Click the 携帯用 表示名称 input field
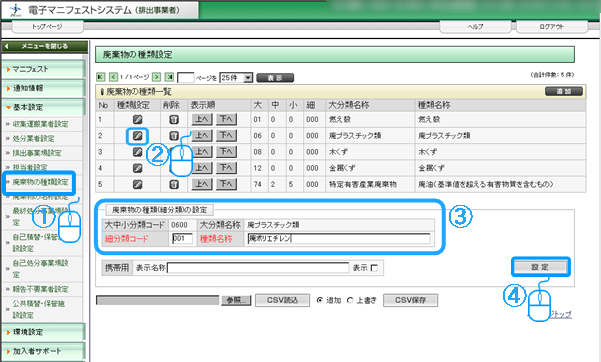This screenshot has height=362, width=601. [258, 268]
